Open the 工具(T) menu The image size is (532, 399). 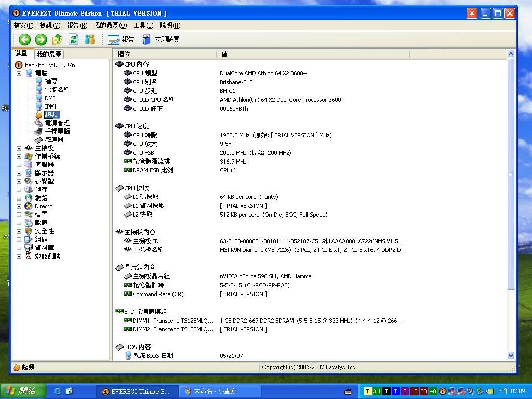click(143, 25)
